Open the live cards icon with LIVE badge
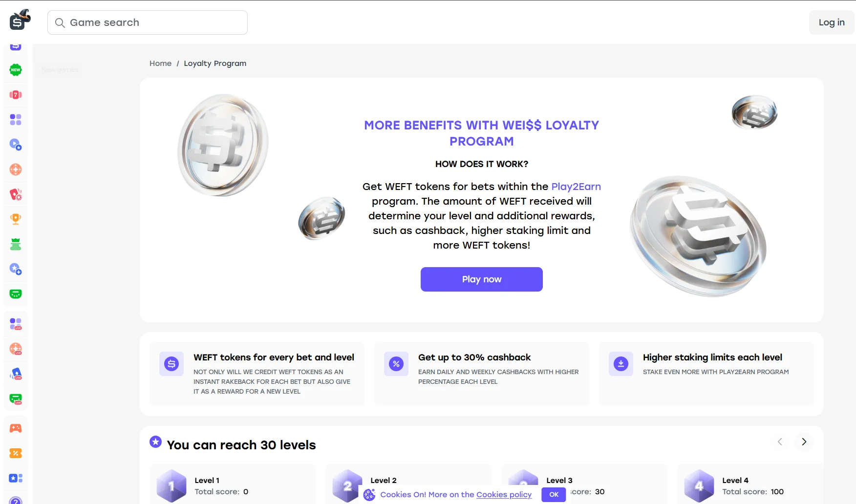This screenshot has width=856, height=504. click(x=16, y=374)
